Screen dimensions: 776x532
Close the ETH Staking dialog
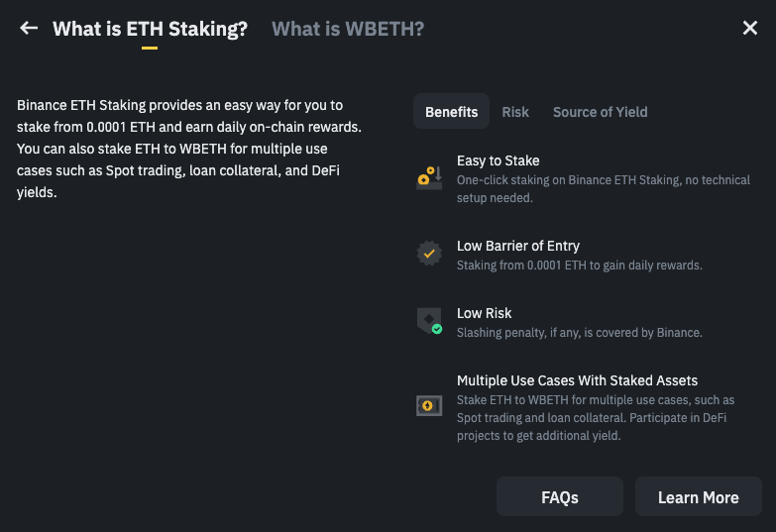pyautogui.click(x=750, y=29)
